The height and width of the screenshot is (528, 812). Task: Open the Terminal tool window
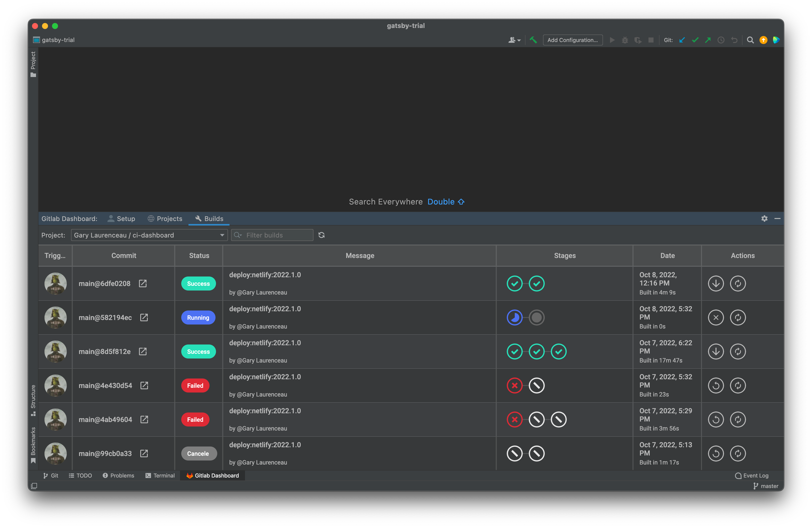pyautogui.click(x=160, y=475)
